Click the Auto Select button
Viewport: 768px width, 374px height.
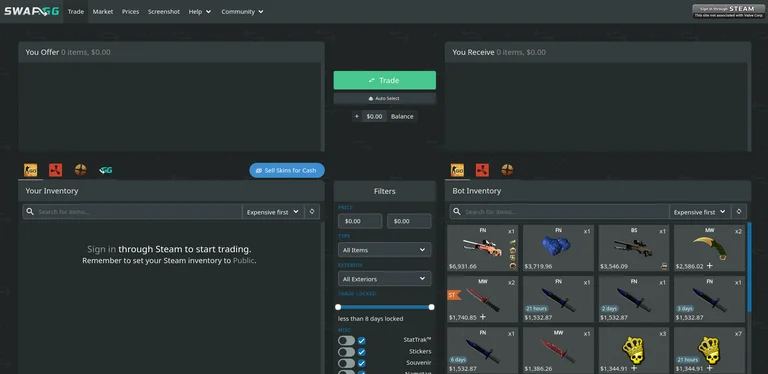point(384,98)
